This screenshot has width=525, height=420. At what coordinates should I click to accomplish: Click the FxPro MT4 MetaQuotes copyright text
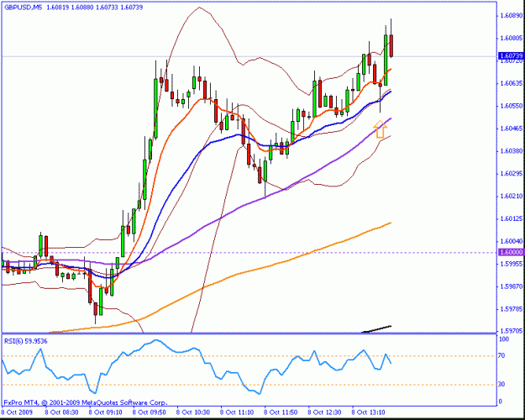click(86, 402)
